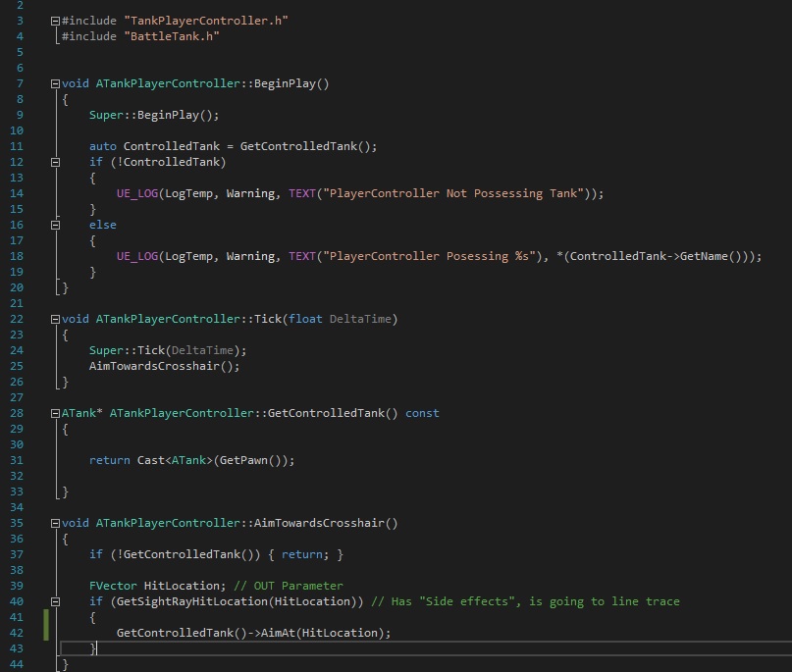Viewport: 792px width, 672px height.
Task: Collapse the AimTowardsCrosshair function
Action: pos(55,523)
